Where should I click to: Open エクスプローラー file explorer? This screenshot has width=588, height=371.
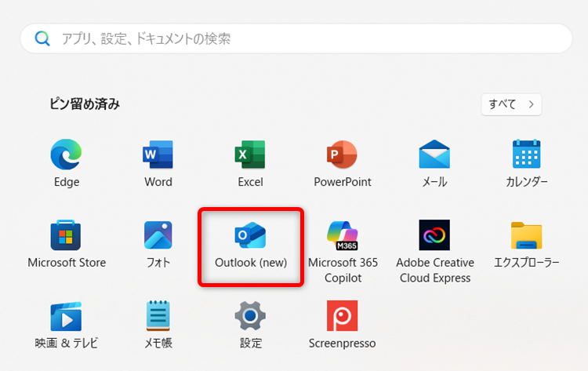526,235
